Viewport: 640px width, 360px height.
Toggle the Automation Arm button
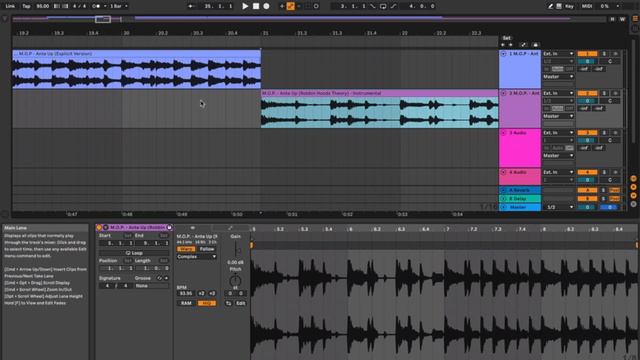click(x=291, y=6)
